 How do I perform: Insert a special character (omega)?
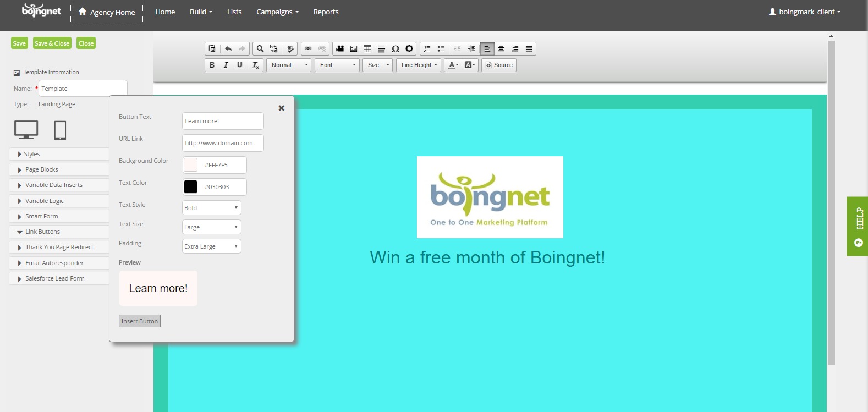tap(395, 49)
